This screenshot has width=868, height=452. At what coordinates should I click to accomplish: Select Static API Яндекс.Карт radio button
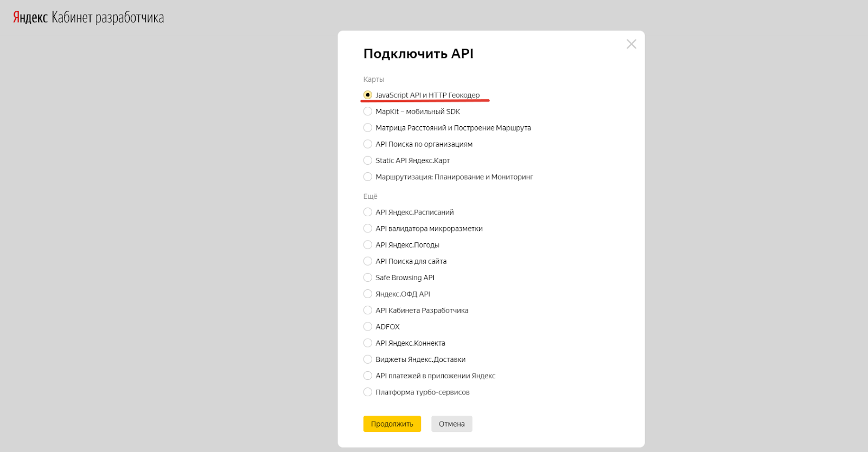(368, 160)
